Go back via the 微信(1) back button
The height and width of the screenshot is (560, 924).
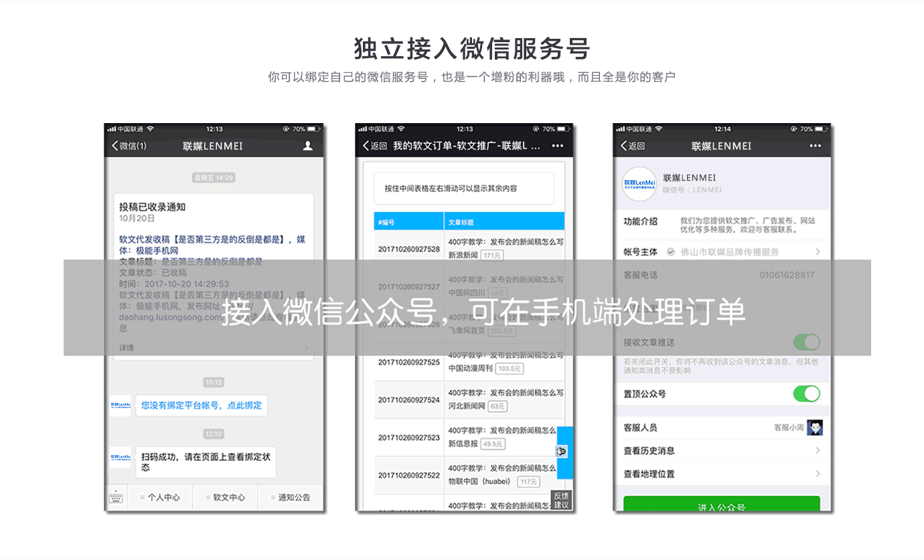click(x=129, y=146)
